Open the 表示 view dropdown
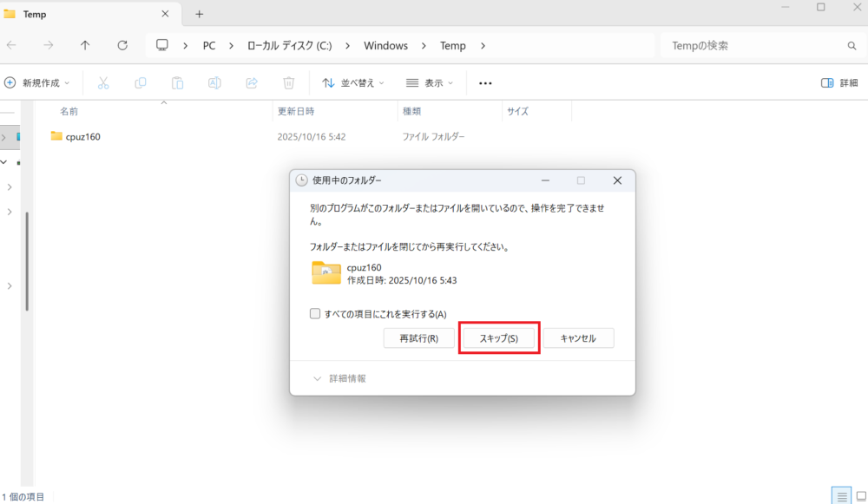The width and height of the screenshot is (868, 504). pyautogui.click(x=430, y=83)
